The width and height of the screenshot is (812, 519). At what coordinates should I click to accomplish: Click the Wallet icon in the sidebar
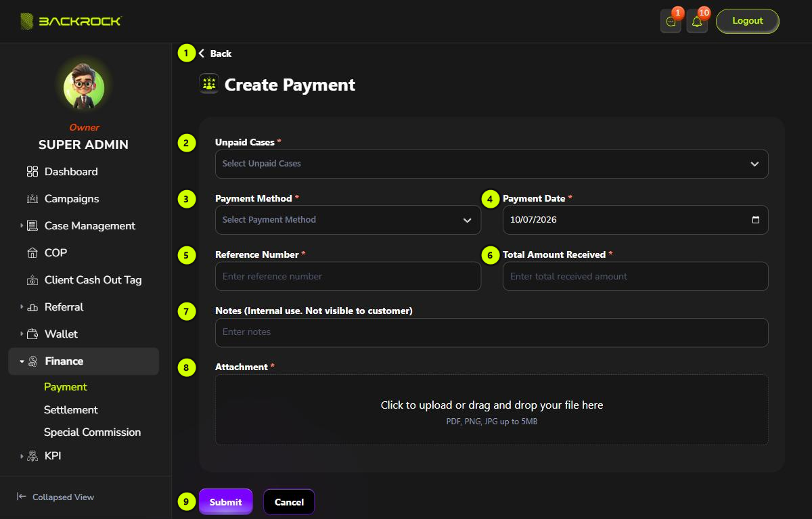click(x=32, y=334)
